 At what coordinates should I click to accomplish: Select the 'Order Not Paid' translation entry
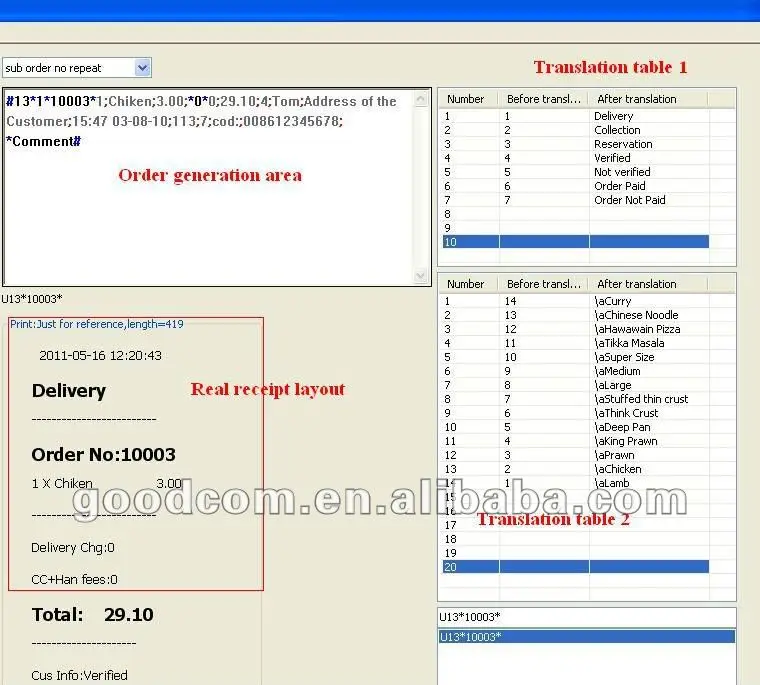pos(576,200)
